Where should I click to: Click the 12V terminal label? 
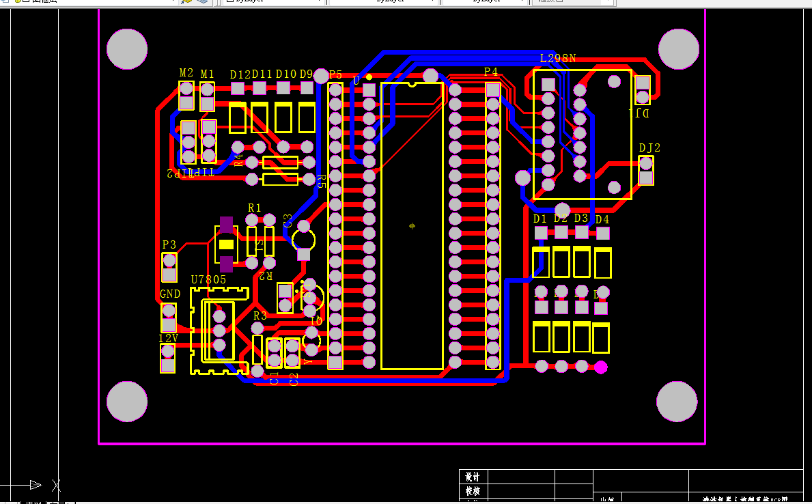[168, 338]
